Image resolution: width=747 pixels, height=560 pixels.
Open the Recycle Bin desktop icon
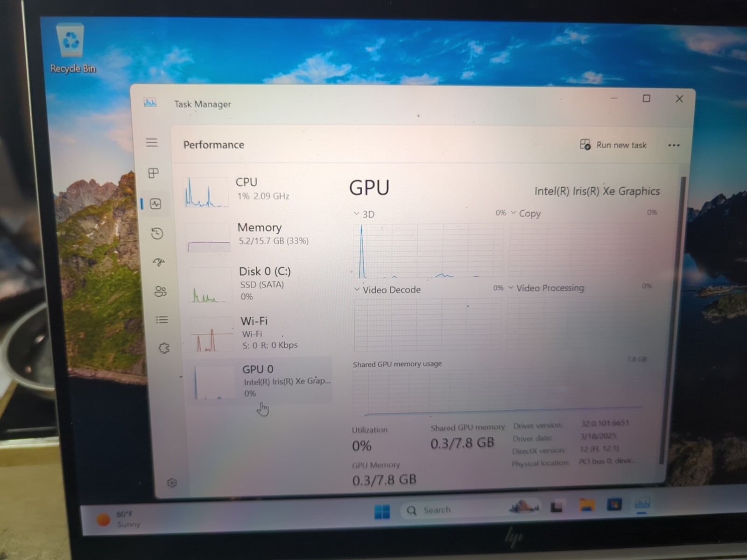(71, 49)
